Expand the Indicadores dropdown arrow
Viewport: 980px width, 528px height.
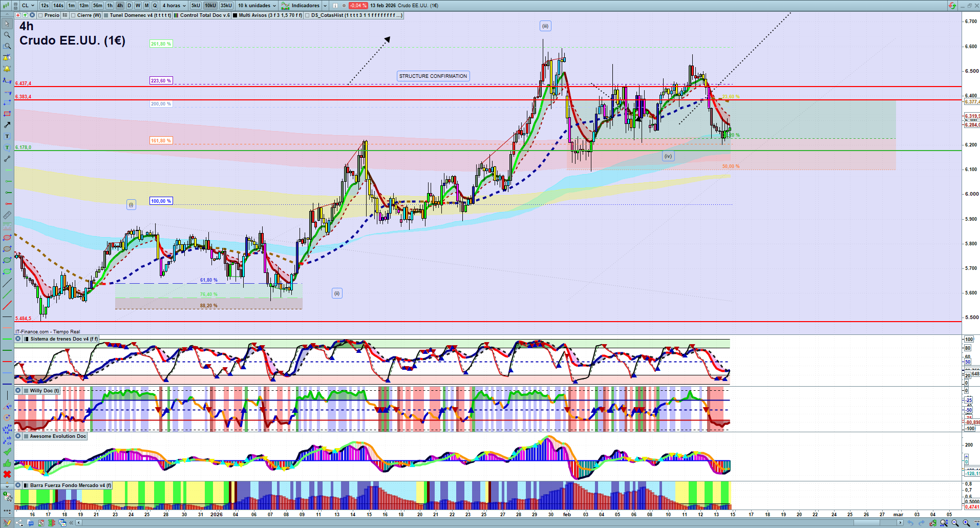(325, 6)
